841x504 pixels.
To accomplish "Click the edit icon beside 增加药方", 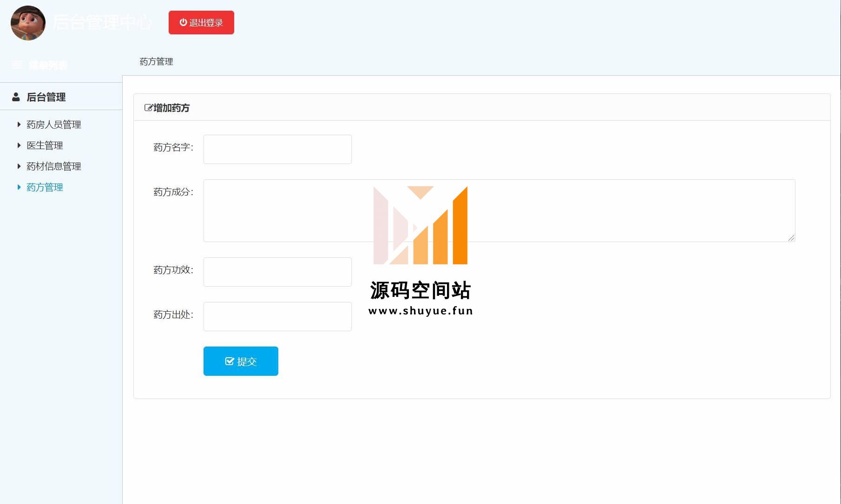I will coord(149,108).
